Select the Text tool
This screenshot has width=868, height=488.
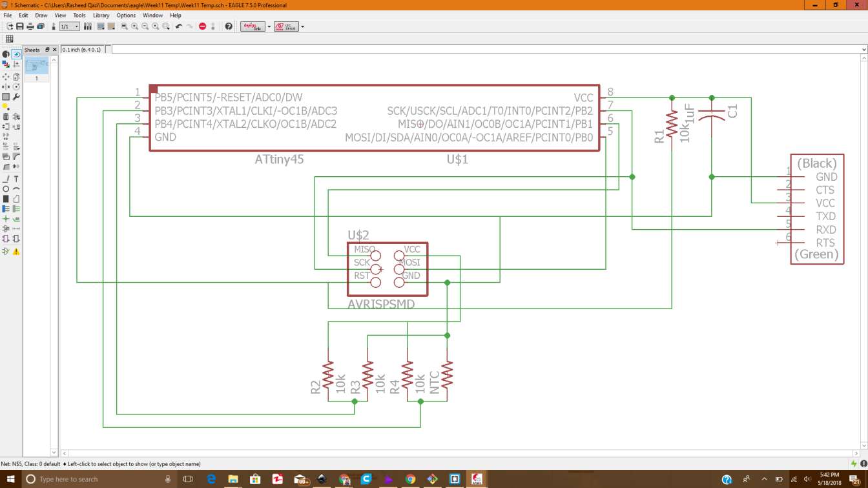17,179
